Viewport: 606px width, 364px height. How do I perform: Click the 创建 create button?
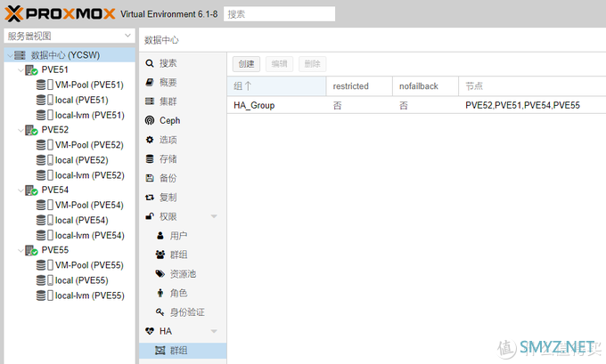tap(246, 64)
